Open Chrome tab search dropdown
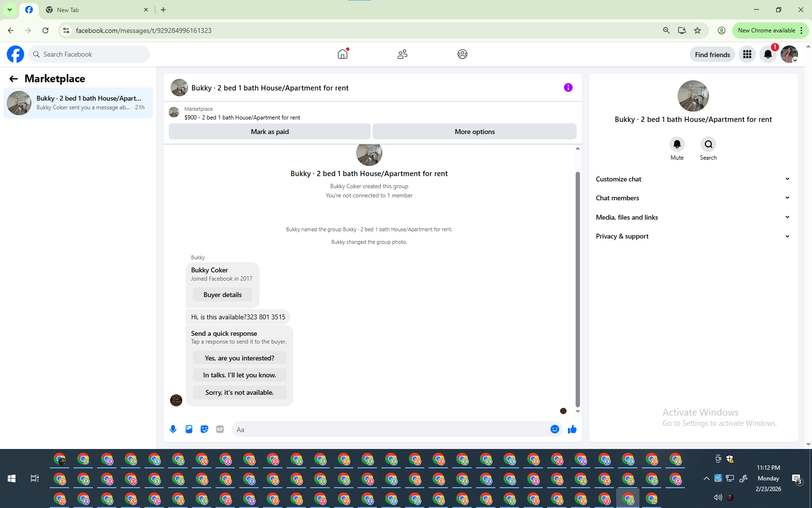812x508 pixels. point(10,10)
